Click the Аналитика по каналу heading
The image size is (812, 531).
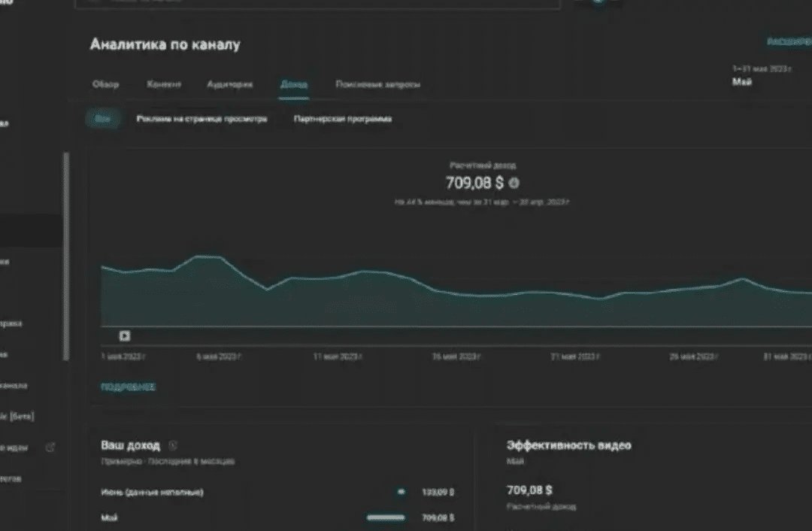pyautogui.click(x=165, y=44)
